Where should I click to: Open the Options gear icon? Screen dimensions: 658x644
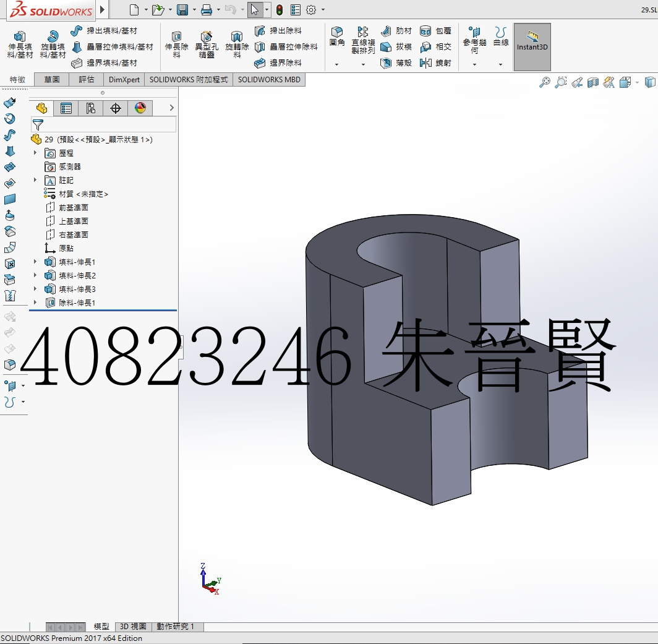(x=311, y=10)
